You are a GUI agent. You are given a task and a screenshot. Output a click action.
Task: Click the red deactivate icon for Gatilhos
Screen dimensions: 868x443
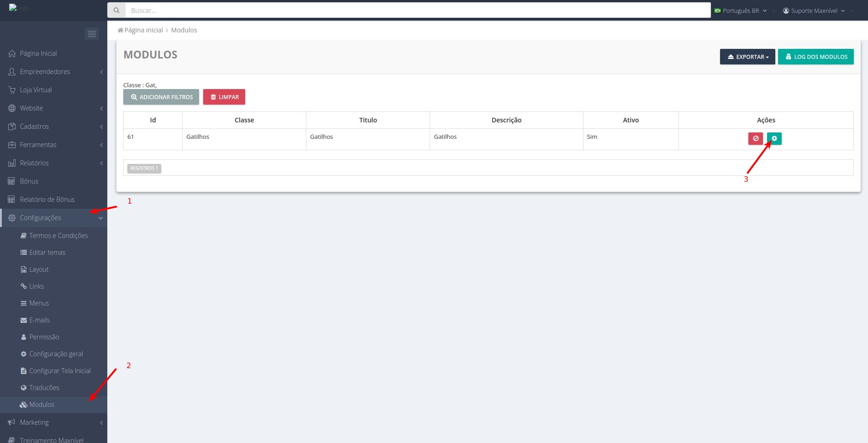(755, 138)
